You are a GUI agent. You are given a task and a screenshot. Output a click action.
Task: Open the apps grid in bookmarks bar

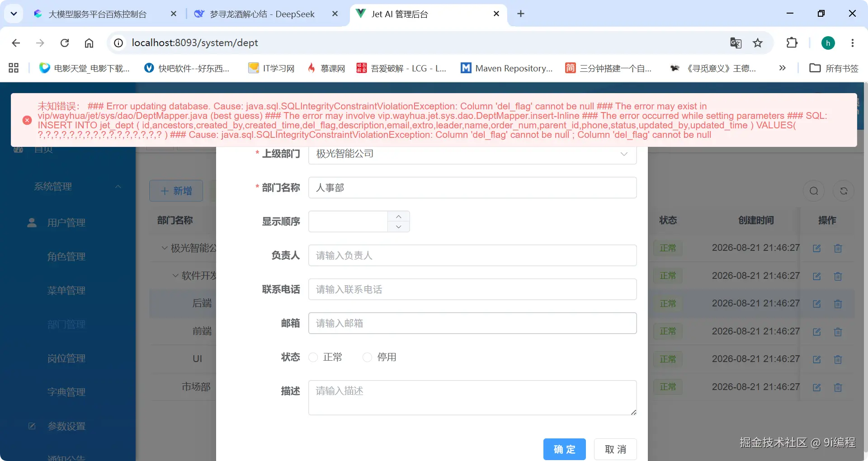coord(14,68)
